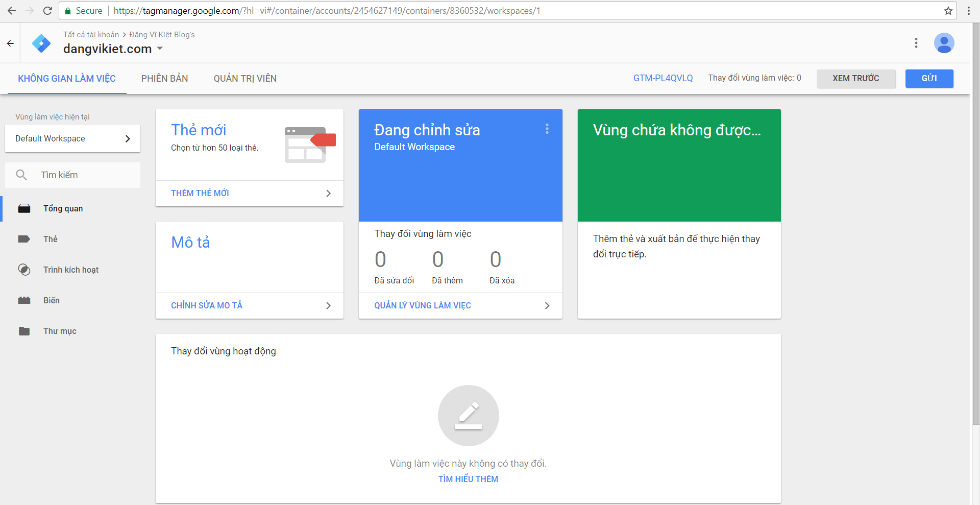Image resolution: width=980 pixels, height=505 pixels.
Task: Click the Đã sửa đổi count
Action: [380, 259]
